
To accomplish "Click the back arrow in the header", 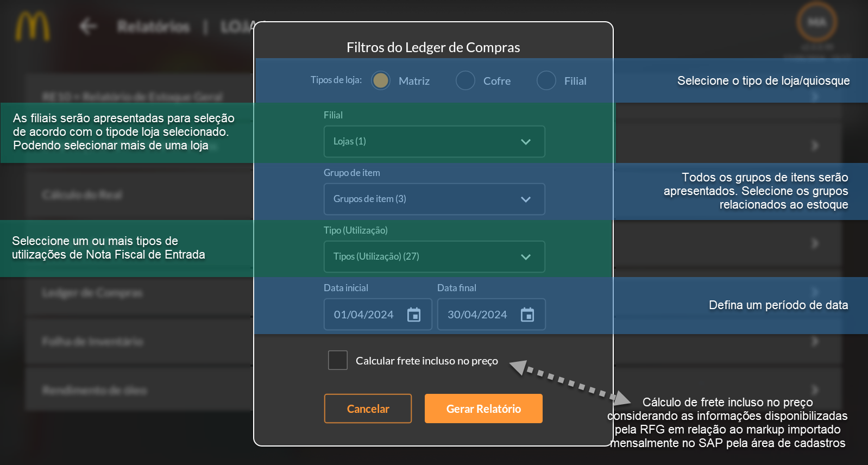I will coord(88,26).
